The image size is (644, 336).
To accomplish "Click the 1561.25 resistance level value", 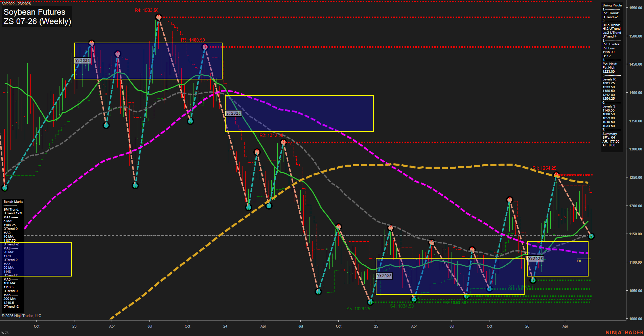I will (x=608, y=83).
